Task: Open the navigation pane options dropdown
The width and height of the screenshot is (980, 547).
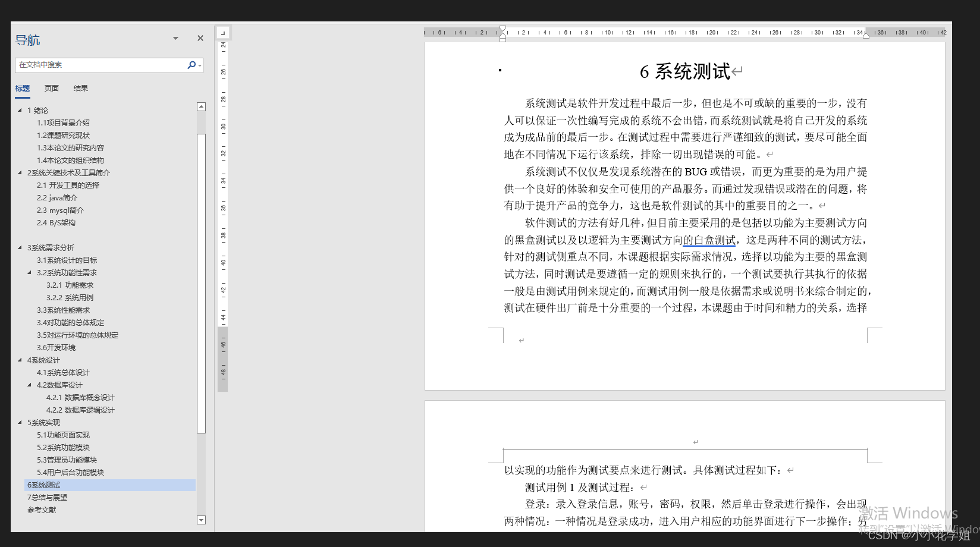Action: (x=175, y=37)
